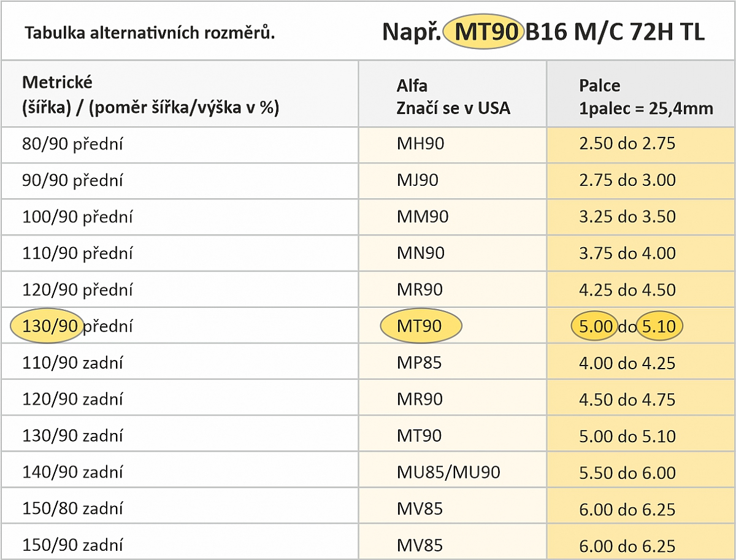Click the MU85/MU90 cell
This screenshot has width=736, height=560.
pyautogui.click(x=448, y=472)
